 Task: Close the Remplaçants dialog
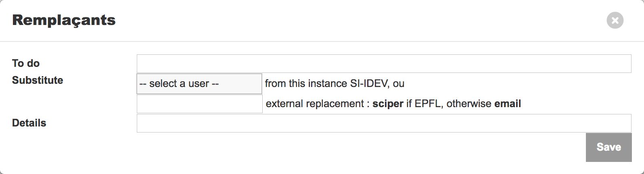(x=615, y=20)
